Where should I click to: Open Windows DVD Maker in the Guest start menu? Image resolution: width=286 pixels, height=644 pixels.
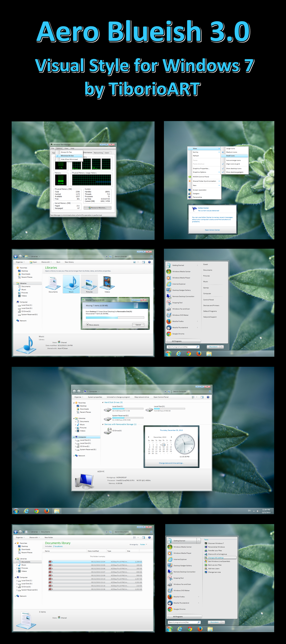[178, 315]
